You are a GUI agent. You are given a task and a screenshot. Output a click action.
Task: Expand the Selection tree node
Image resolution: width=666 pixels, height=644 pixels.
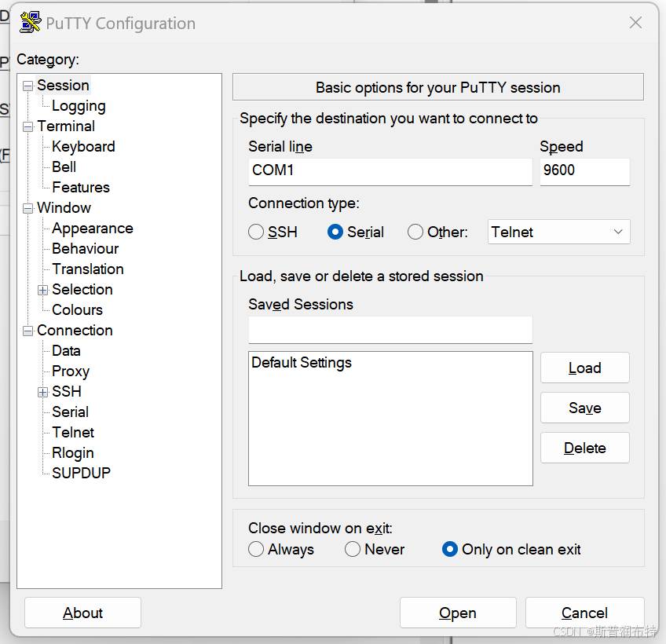tap(42, 290)
